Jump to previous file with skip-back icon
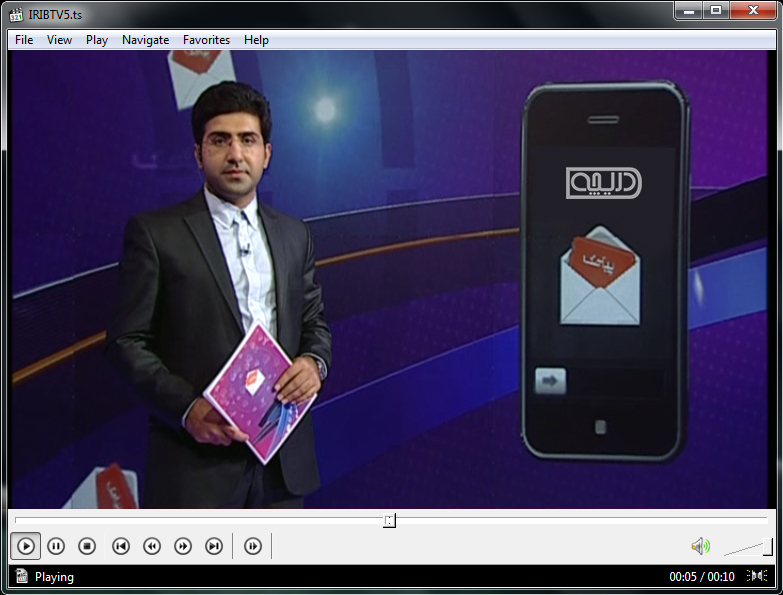The height and width of the screenshot is (595, 783). [x=121, y=546]
